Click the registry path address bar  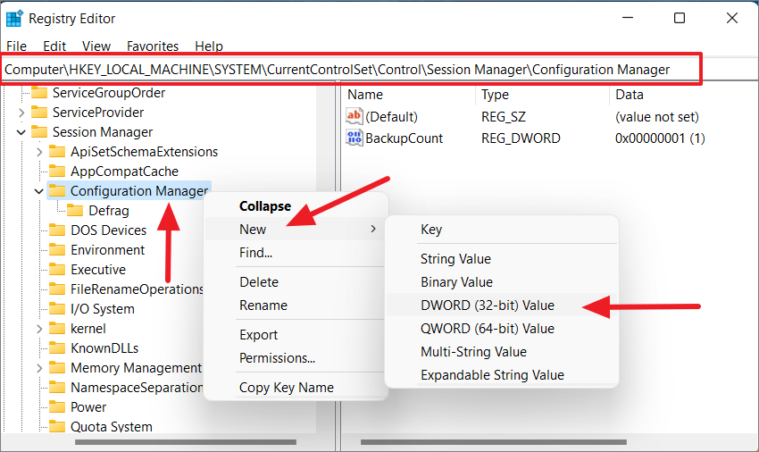pos(351,69)
